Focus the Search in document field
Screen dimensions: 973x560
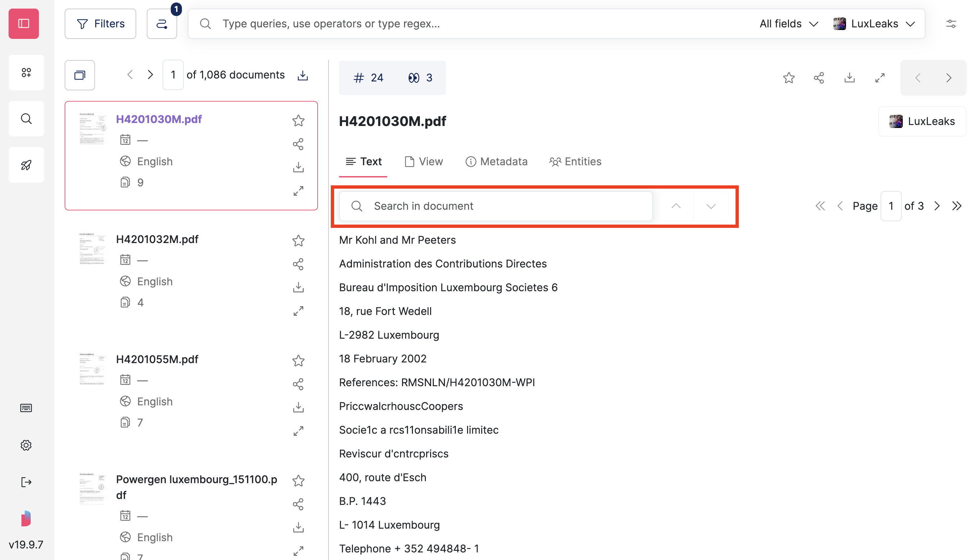tap(496, 206)
